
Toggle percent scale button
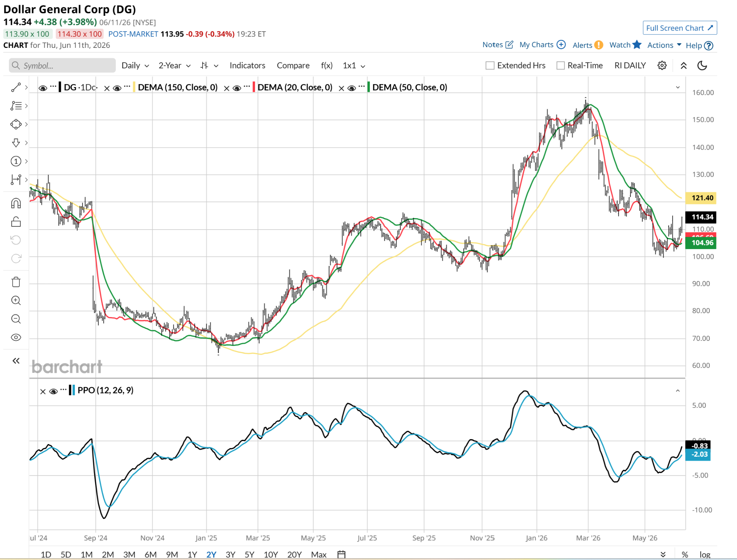tap(685, 555)
